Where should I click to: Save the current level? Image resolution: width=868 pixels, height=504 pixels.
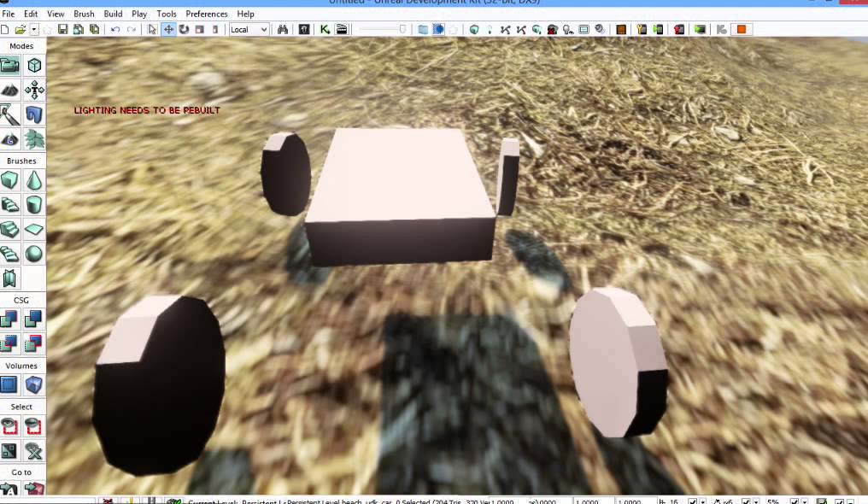point(62,29)
